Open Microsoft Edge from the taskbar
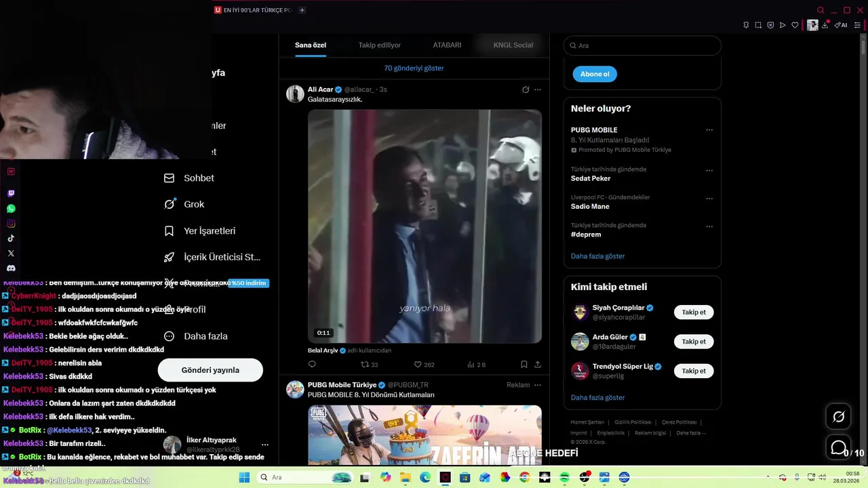Viewport: 868px width, 488px height. pyautogui.click(x=425, y=477)
